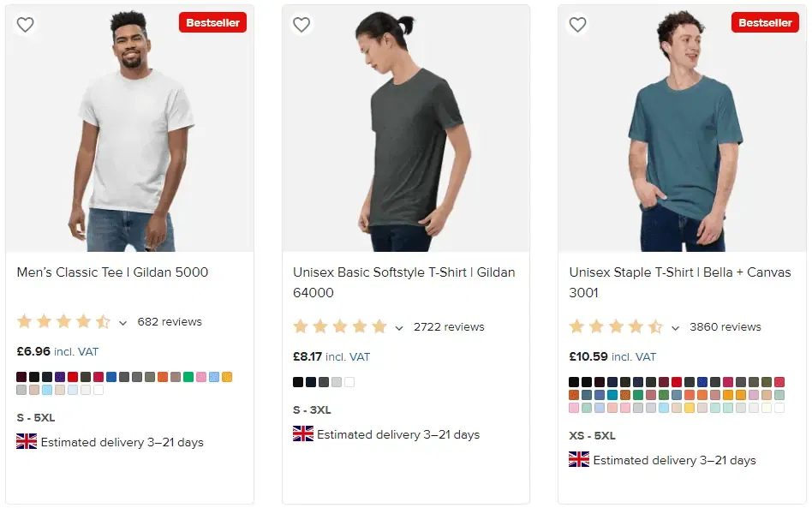Favorite the Bella + Canvas 3001 tee
The height and width of the screenshot is (508, 812).
click(x=577, y=25)
